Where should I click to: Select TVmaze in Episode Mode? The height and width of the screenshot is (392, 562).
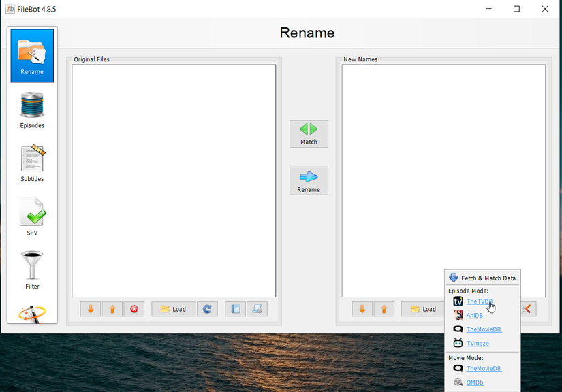tap(479, 343)
